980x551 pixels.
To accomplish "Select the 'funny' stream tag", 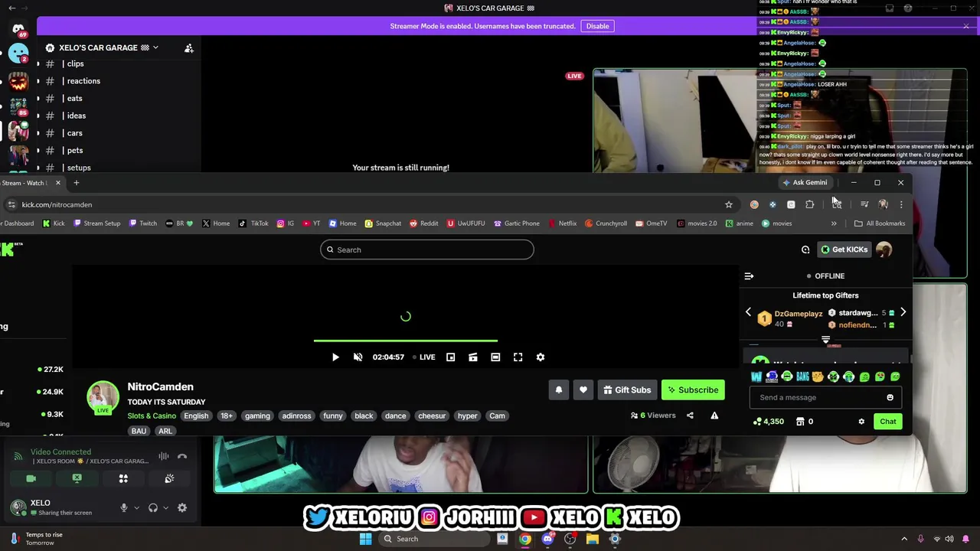I will coord(333,416).
